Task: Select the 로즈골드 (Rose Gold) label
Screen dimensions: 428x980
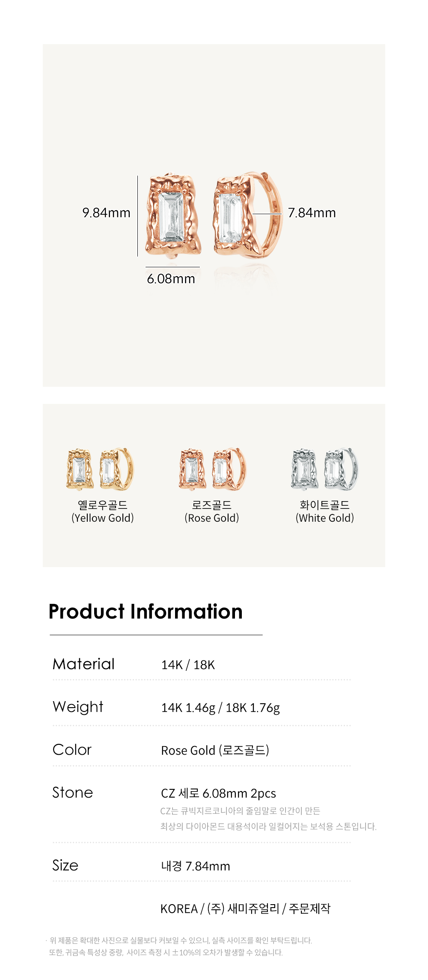Action: click(x=212, y=511)
